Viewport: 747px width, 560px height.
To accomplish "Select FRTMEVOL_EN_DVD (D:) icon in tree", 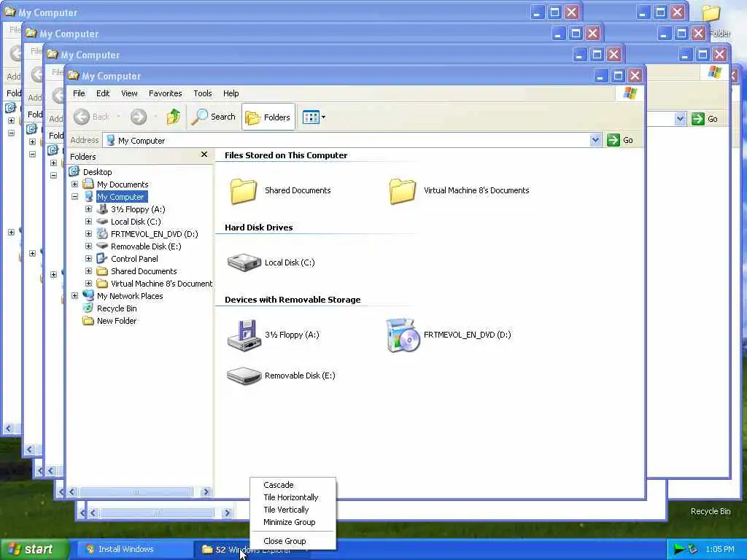I will (x=102, y=233).
